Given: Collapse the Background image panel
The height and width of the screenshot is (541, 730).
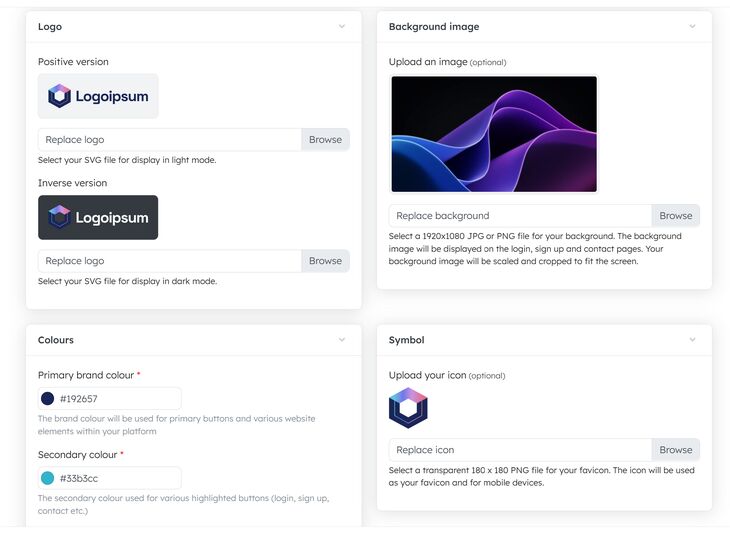Looking at the screenshot, I should tap(692, 27).
